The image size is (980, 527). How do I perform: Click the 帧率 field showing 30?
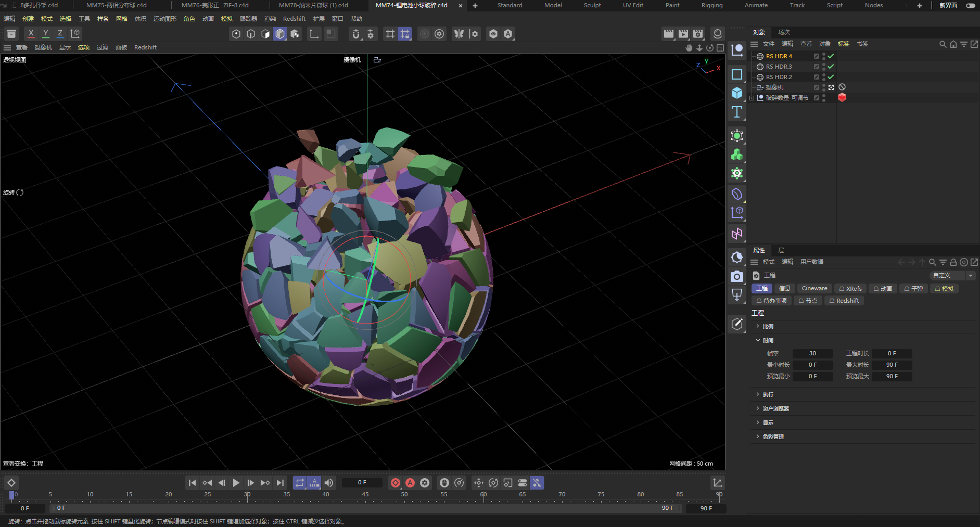[x=812, y=353]
